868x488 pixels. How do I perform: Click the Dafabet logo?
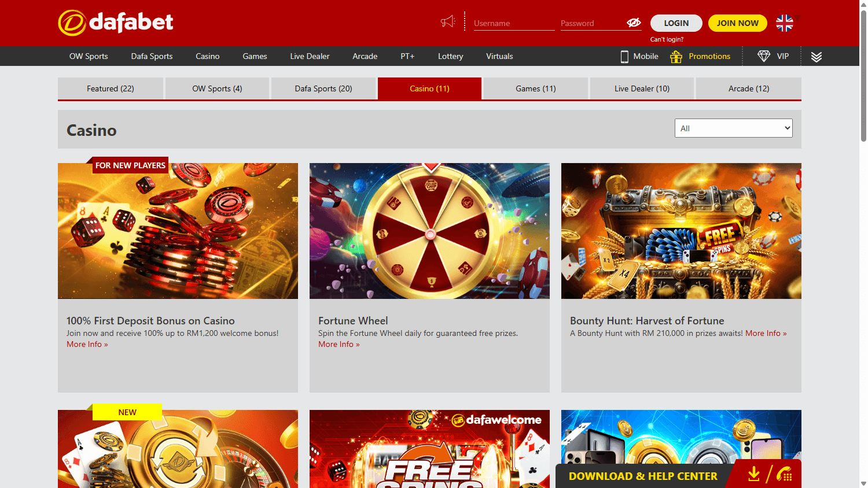115,23
